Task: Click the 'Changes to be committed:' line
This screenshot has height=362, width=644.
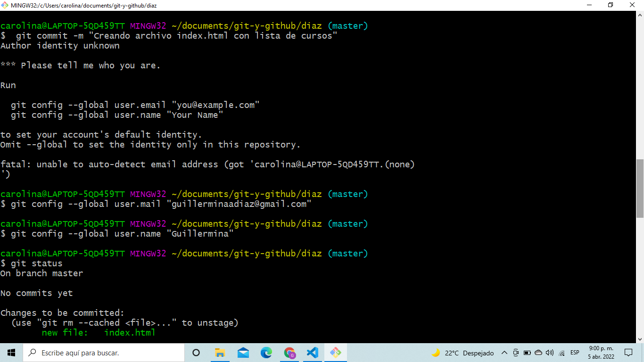Action: point(62,313)
